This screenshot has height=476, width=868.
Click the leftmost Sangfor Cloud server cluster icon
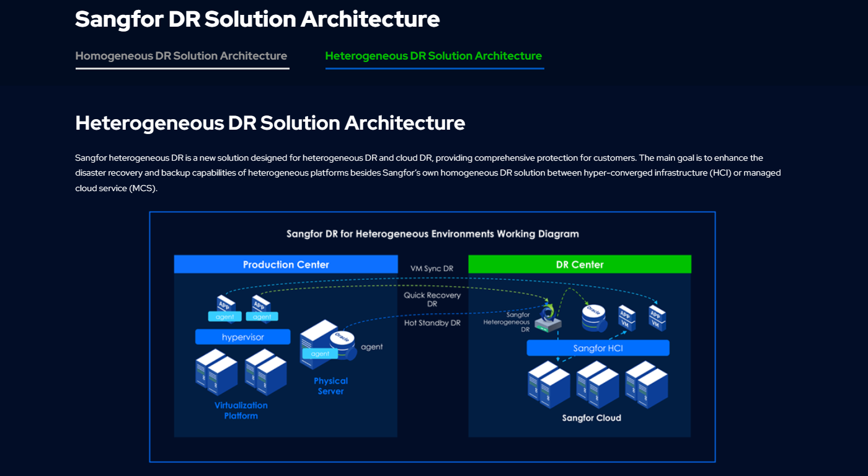(549, 384)
